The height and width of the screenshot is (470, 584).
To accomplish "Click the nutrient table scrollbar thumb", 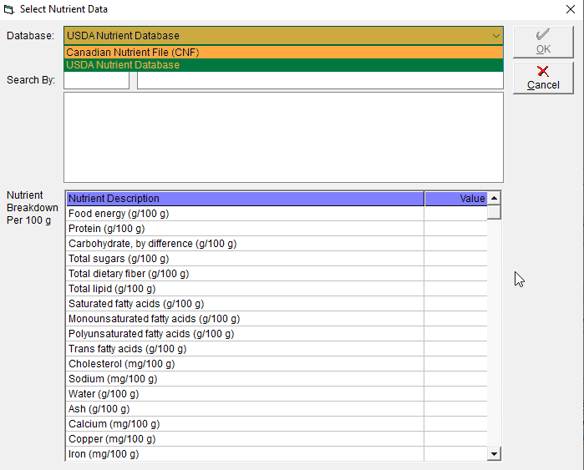I will click(x=494, y=213).
